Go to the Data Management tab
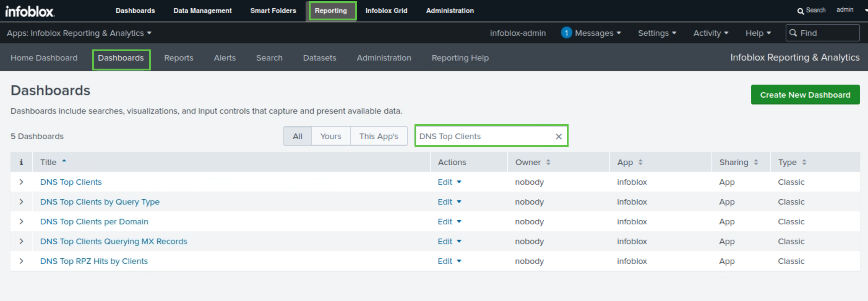The height and width of the screenshot is (301, 868). [203, 11]
